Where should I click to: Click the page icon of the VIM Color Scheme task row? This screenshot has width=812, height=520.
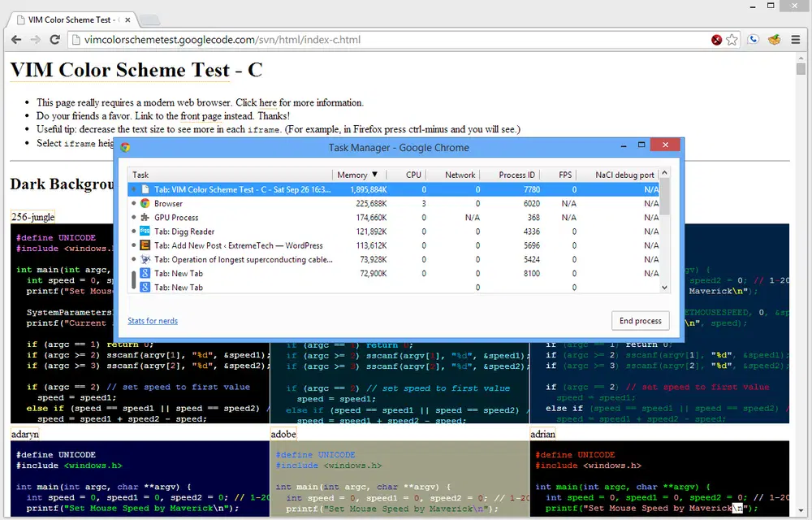(145, 189)
